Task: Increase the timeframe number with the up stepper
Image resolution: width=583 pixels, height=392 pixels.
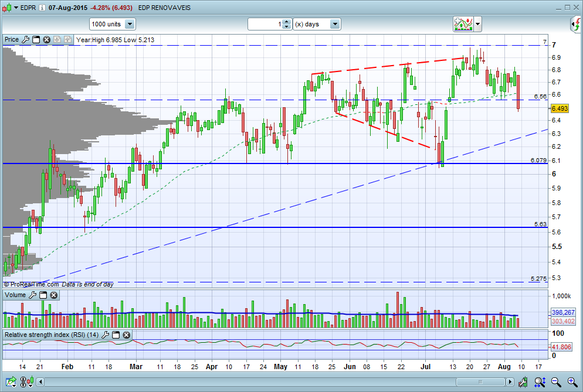Action: (x=286, y=22)
